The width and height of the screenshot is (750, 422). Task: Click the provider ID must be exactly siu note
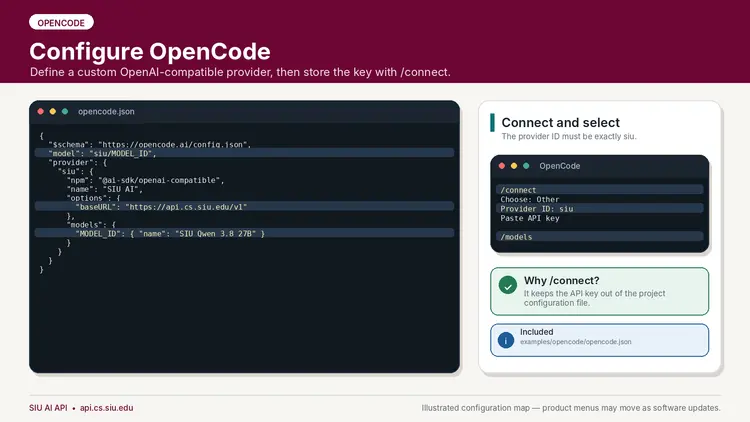pyautogui.click(x=569, y=136)
